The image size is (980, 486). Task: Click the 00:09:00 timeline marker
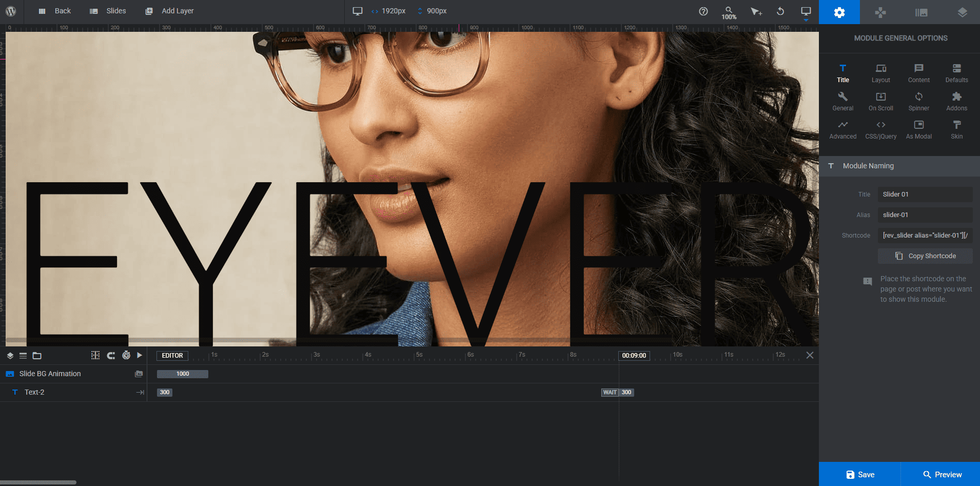tap(634, 355)
